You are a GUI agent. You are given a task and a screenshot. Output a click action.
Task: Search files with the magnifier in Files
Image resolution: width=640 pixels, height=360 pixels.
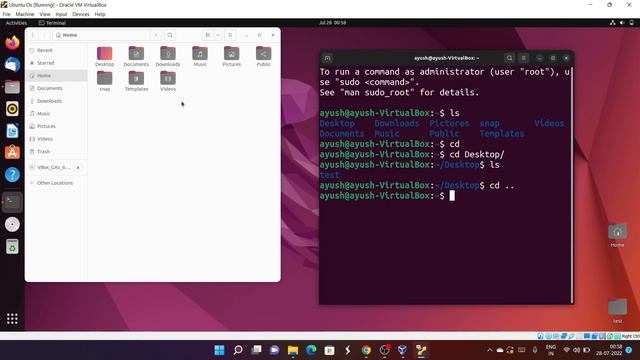tap(170, 35)
